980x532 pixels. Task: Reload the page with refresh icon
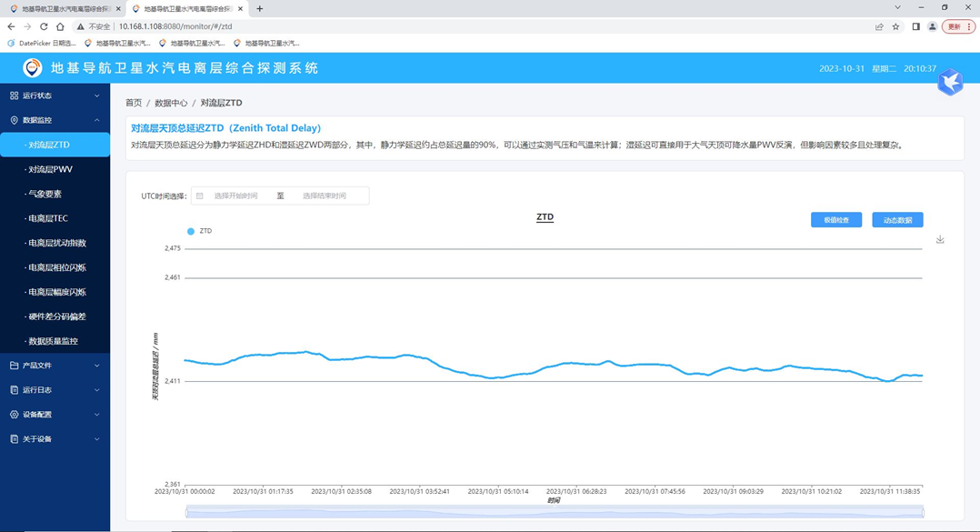(x=44, y=26)
